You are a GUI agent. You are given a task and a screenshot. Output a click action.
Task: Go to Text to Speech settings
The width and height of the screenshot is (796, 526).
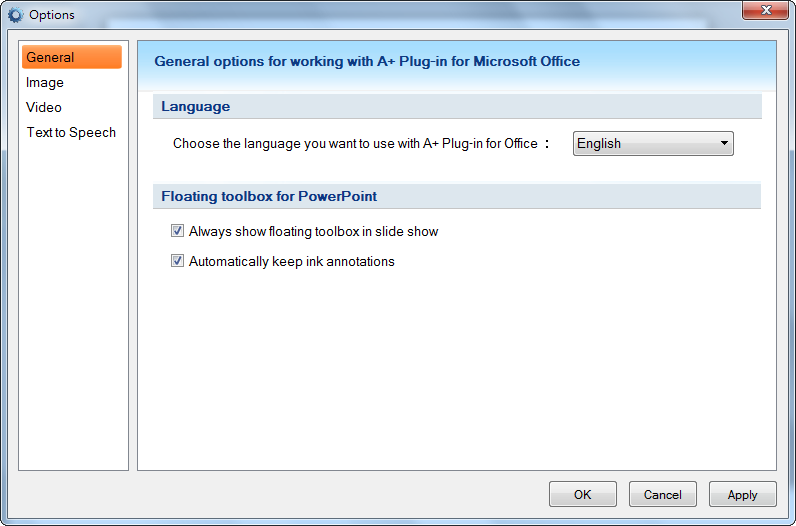pos(71,132)
